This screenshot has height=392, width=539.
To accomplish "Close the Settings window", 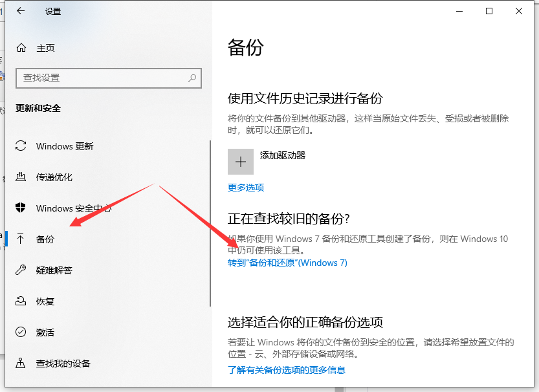I will 519,11.
